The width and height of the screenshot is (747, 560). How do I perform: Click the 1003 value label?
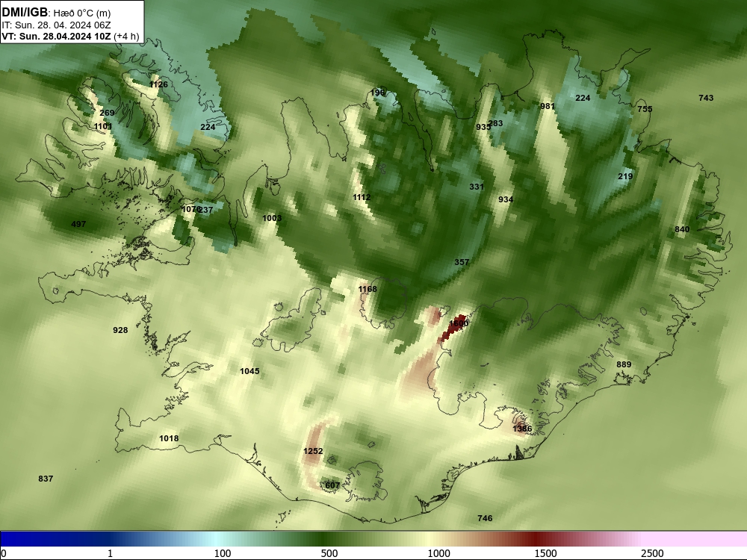click(272, 218)
